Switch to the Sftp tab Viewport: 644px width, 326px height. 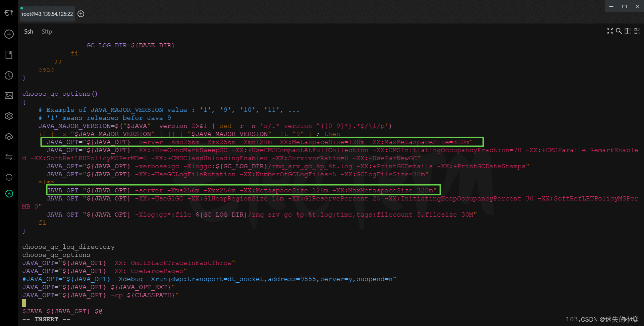point(47,32)
